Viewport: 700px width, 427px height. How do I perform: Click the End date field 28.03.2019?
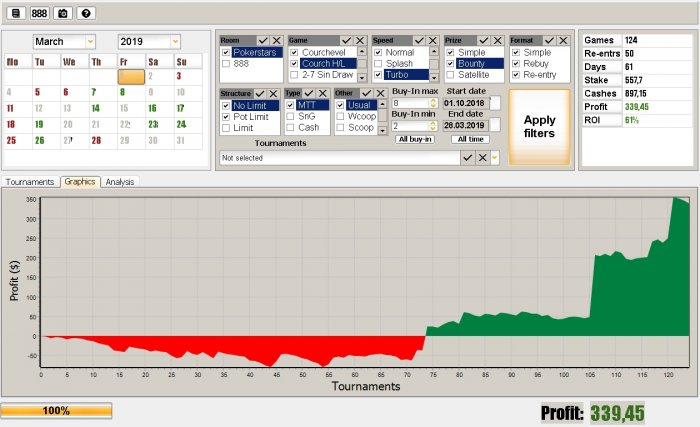tap(465, 126)
